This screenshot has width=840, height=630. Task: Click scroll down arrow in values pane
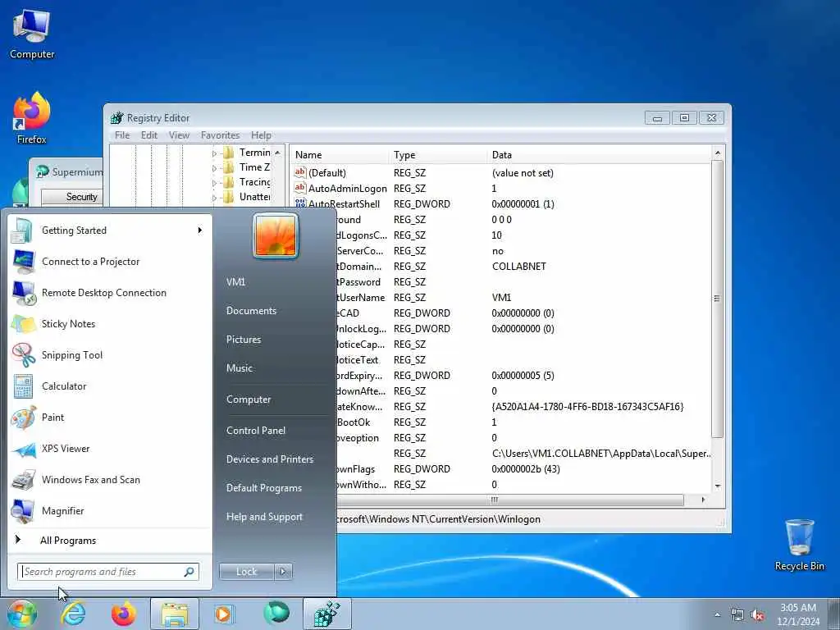717,486
